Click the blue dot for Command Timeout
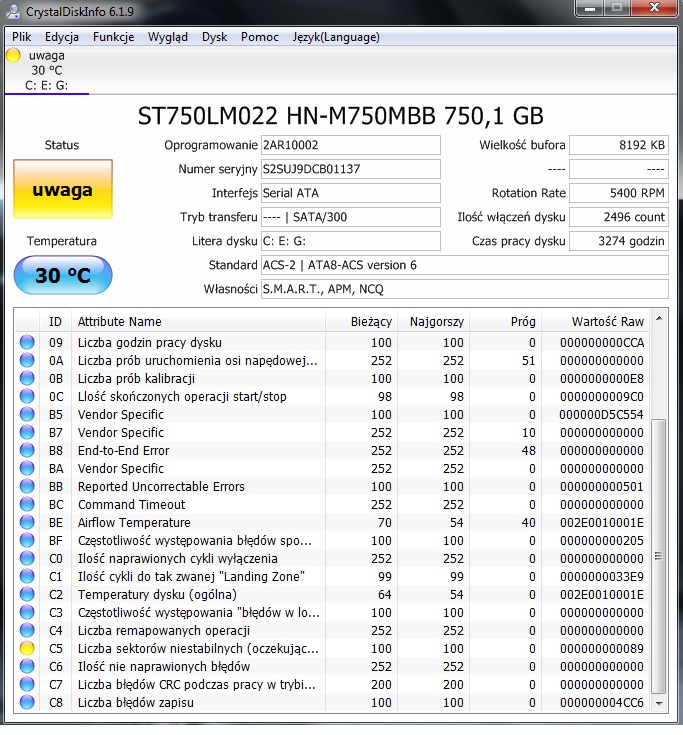The height and width of the screenshot is (735, 683). (x=27, y=504)
